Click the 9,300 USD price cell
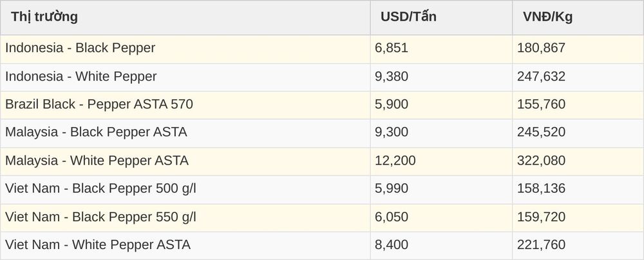Image resolution: width=644 pixels, height=260 pixels. [441, 134]
